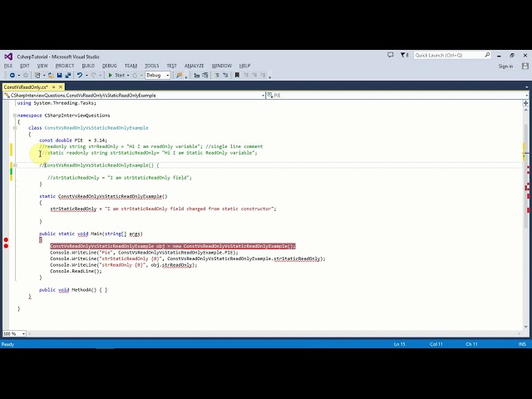The image size is (532, 399).
Task: Split the editor using the plus icon
Action: (525, 103)
